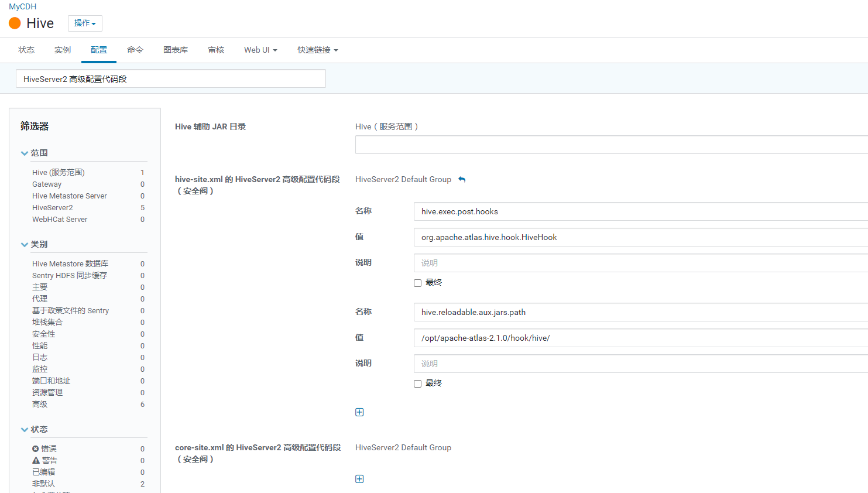This screenshot has width=868, height=493.
Task: Switch to the 实例 tab
Action: tap(63, 50)
